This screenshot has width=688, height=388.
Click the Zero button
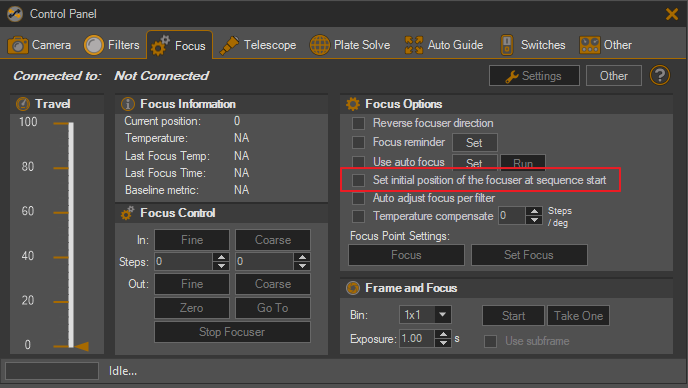click(x=192, y=308)
